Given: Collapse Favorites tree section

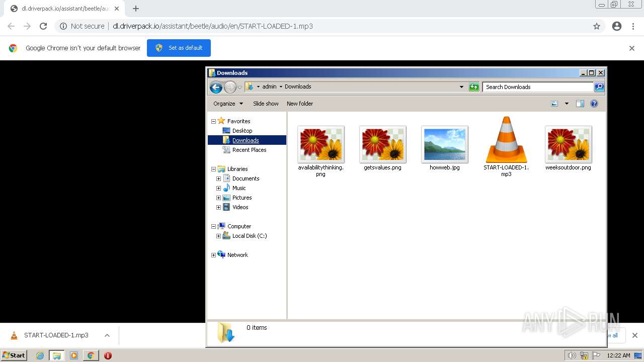Looking at the screenshot, I should [213, 121].
